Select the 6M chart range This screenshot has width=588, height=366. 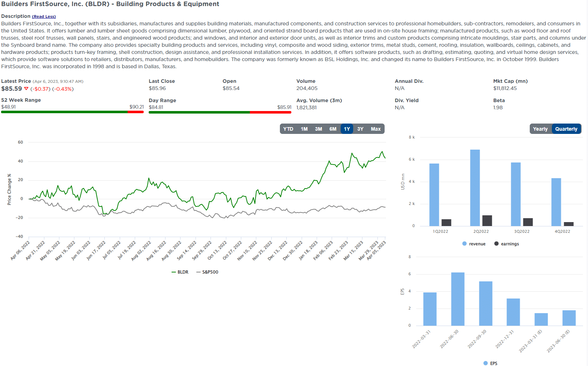point(333,129)
